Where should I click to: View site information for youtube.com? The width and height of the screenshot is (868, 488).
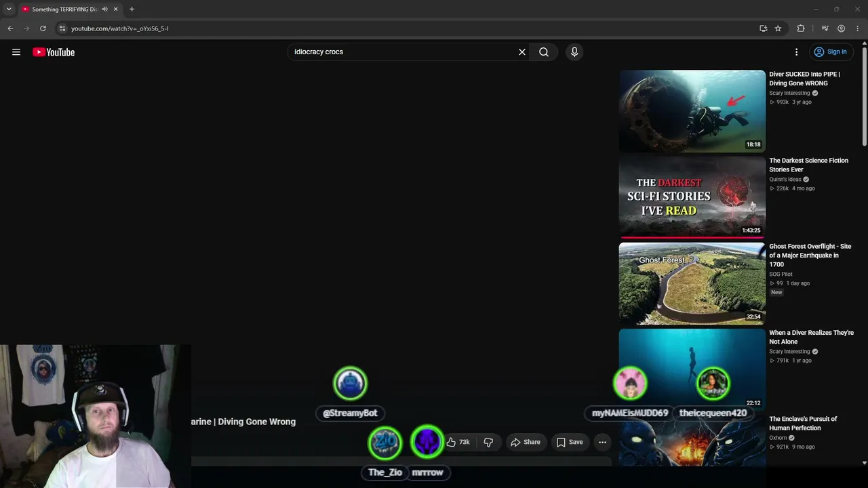click(x=62, y=28)
